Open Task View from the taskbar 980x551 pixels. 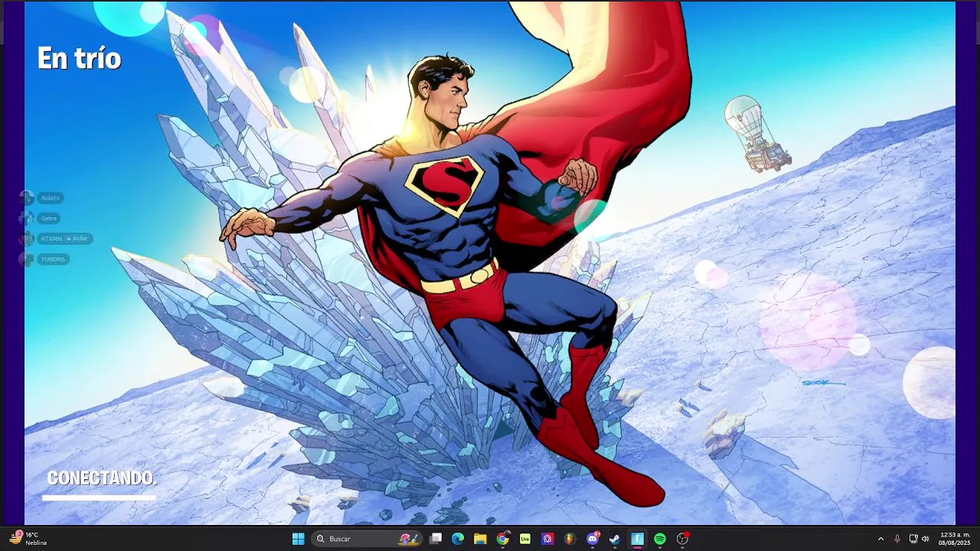(x=436, y=539)
